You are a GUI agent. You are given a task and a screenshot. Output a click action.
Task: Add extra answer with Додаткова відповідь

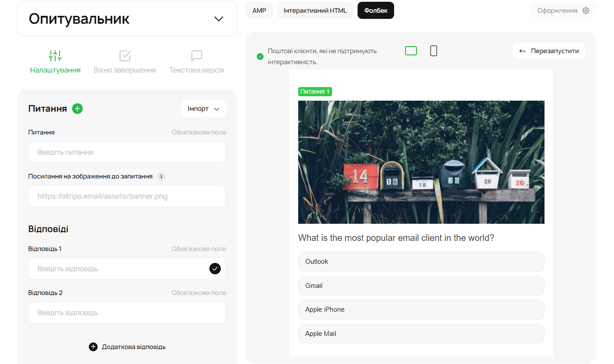point(127,347)
